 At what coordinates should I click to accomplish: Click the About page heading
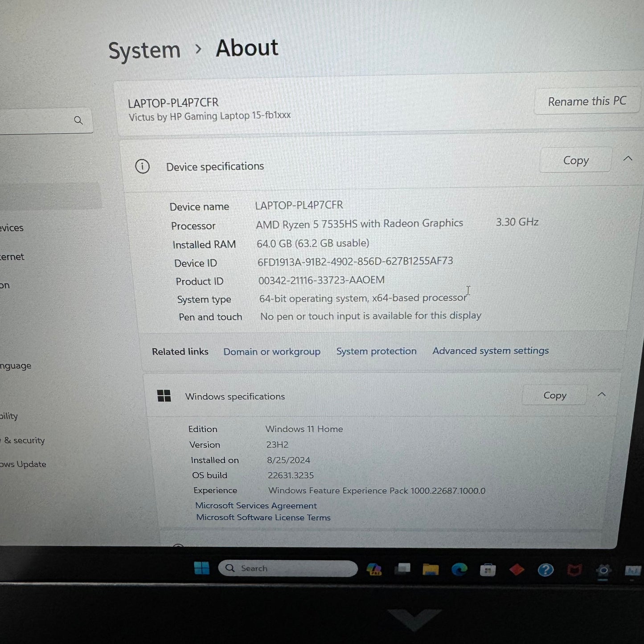(x=247, y=48)
